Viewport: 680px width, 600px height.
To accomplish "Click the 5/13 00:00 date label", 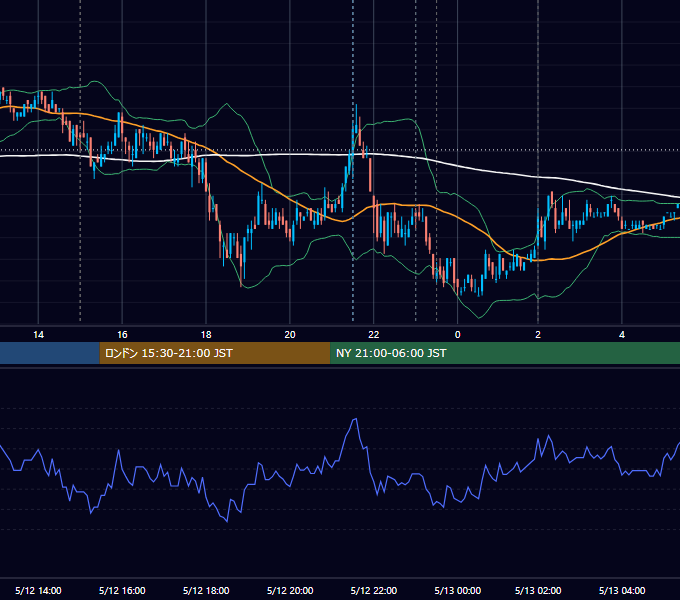I will pyautogui.click(x=458, y=590).
